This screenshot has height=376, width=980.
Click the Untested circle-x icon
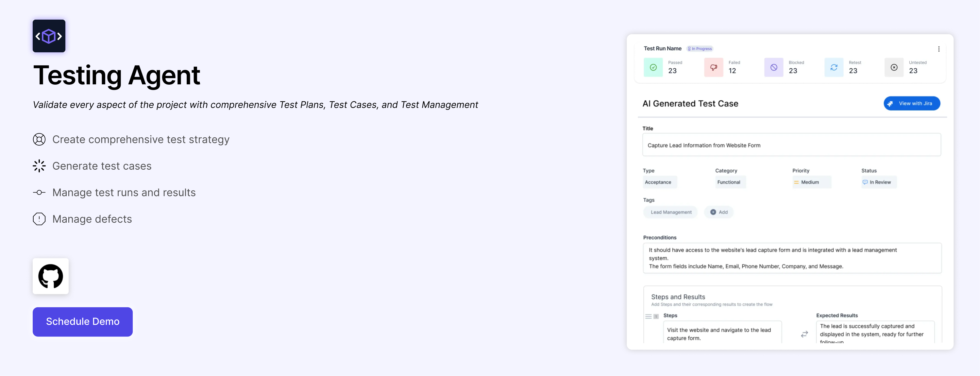[x=894, y=67]
